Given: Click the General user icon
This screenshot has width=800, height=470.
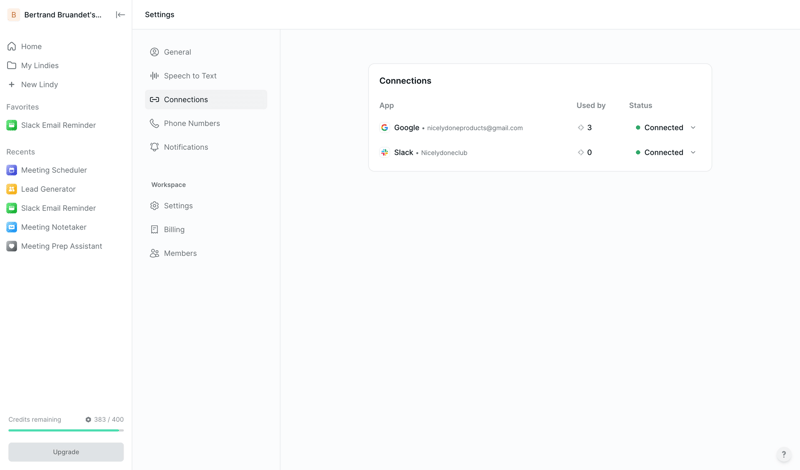Looking at the screenshot, I should click(154, 52).
